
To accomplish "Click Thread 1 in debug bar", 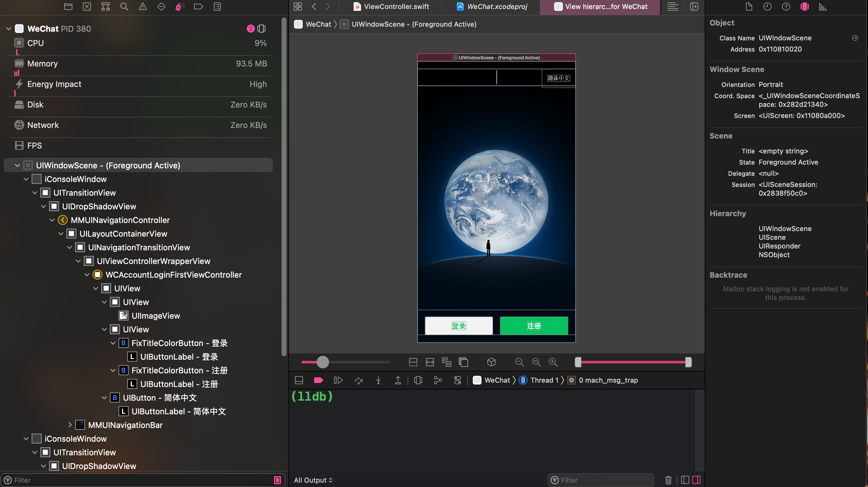I will point(539,380).
